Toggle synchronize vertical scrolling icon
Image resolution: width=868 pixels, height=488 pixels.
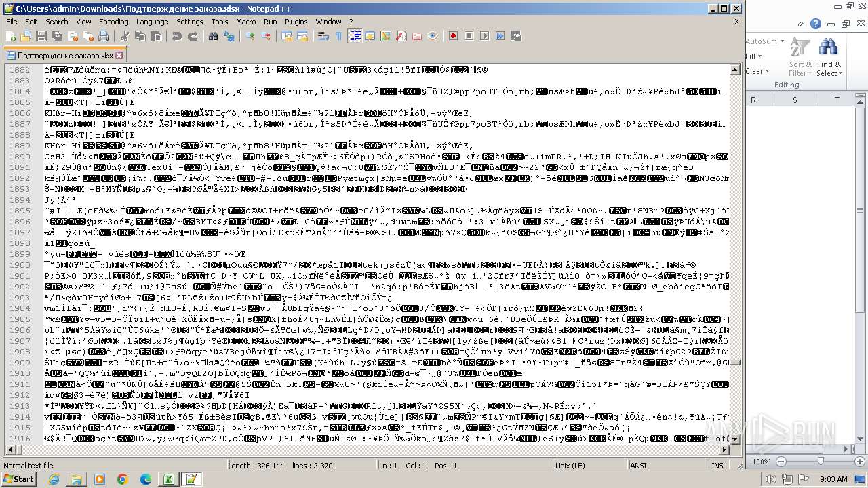pyautogui.click(x=288, y=36)
